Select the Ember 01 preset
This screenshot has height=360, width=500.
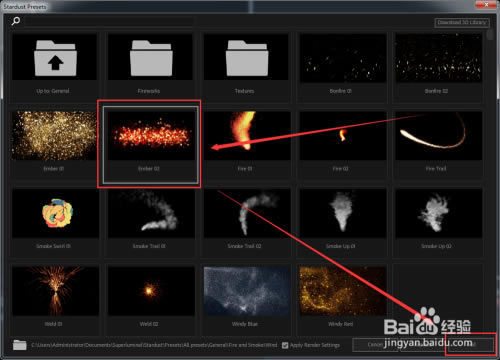click(x=55, y=144)
